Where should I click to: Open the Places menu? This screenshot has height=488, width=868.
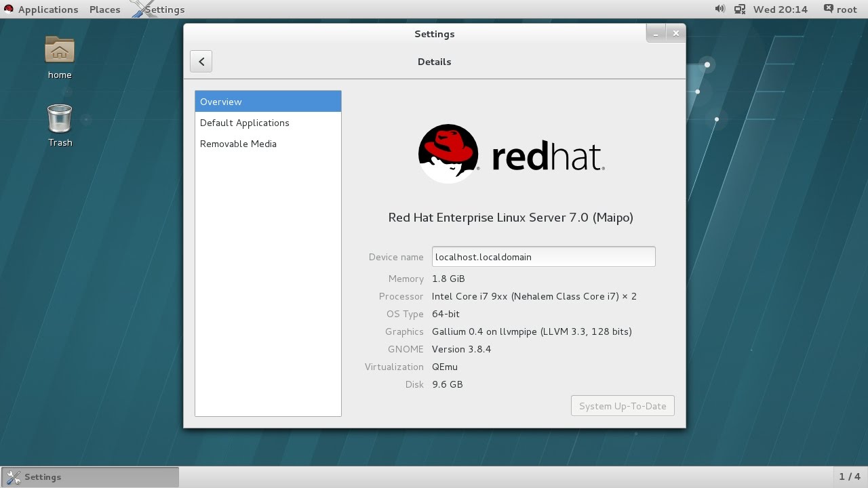click(104, 9)
